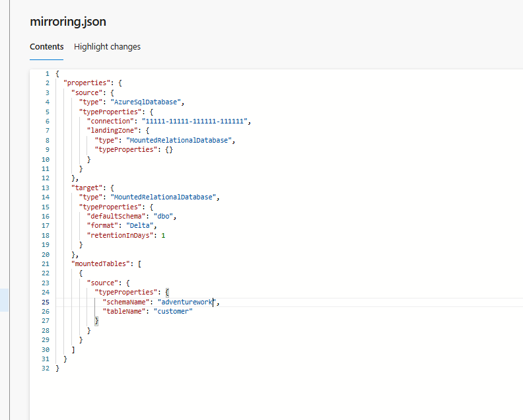
Task: Click line number 12 in the gutter
Action: point(46,178)
